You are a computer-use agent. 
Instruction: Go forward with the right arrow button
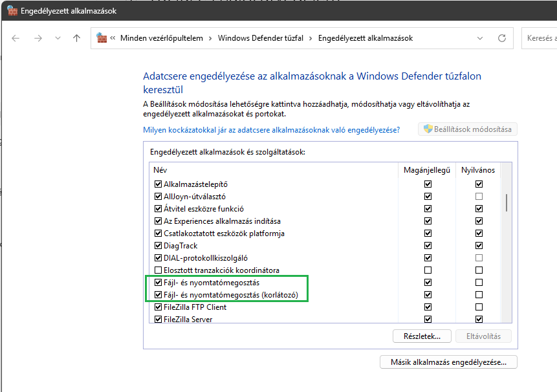[x=38, y=38]
